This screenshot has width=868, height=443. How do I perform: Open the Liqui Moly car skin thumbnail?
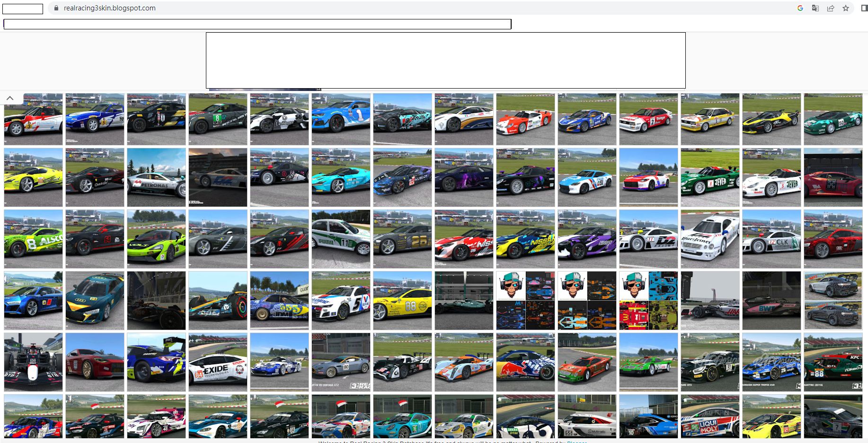pyautogui.click(x=710, y=417)
